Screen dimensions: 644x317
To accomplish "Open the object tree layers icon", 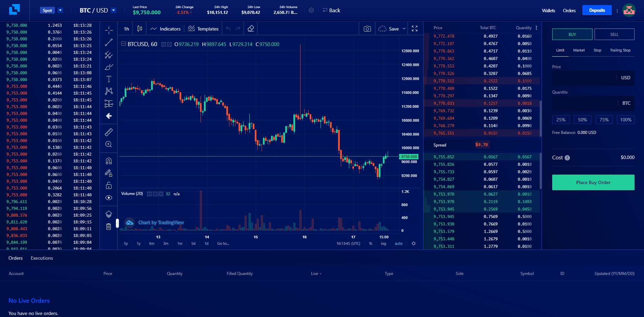I will tap(109, 214).
